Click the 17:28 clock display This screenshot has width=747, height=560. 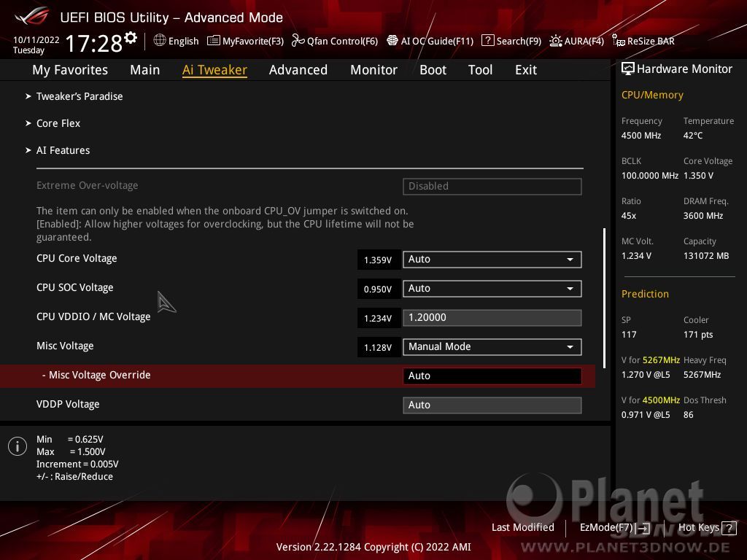[94, 43]
